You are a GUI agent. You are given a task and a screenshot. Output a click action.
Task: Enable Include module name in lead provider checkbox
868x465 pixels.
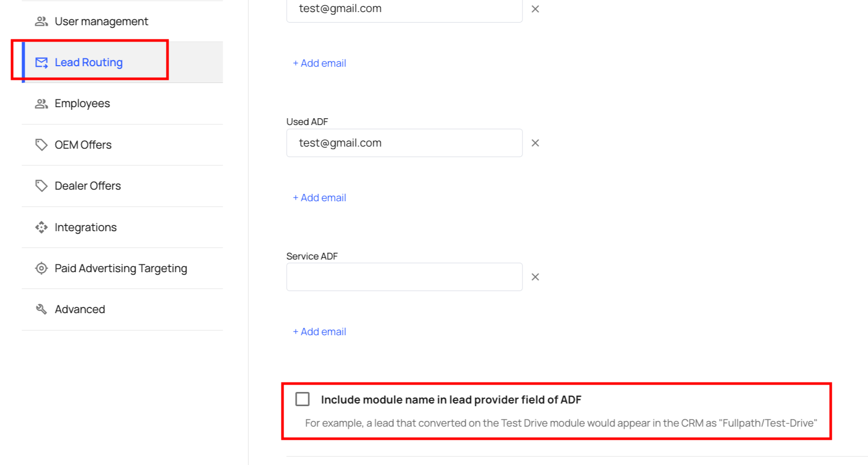point(302,399)
